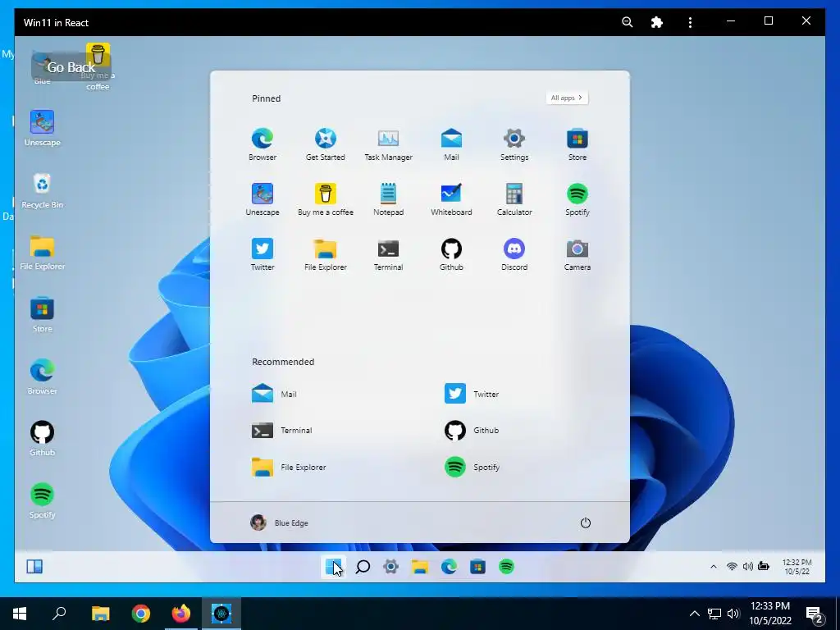840x630 pixels.
Task: Open Edge browser on Win11 taskbar
Action: 449,566
